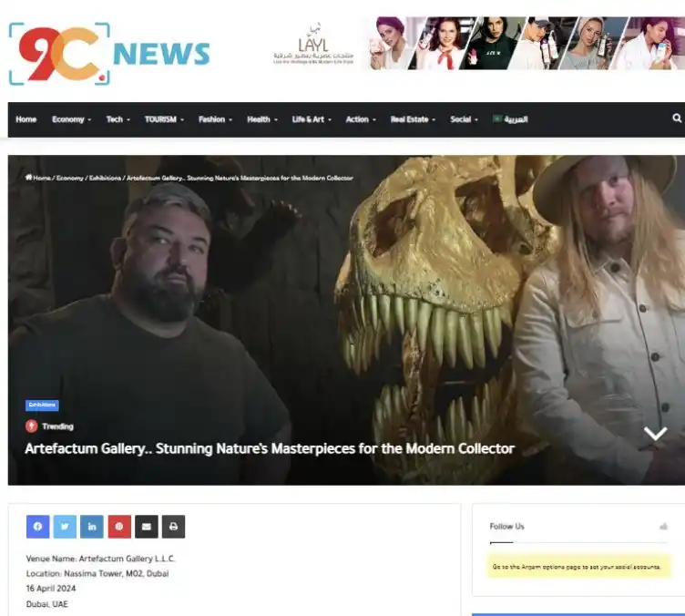Click the Artefactum Gallery article headline

[270, 448]
